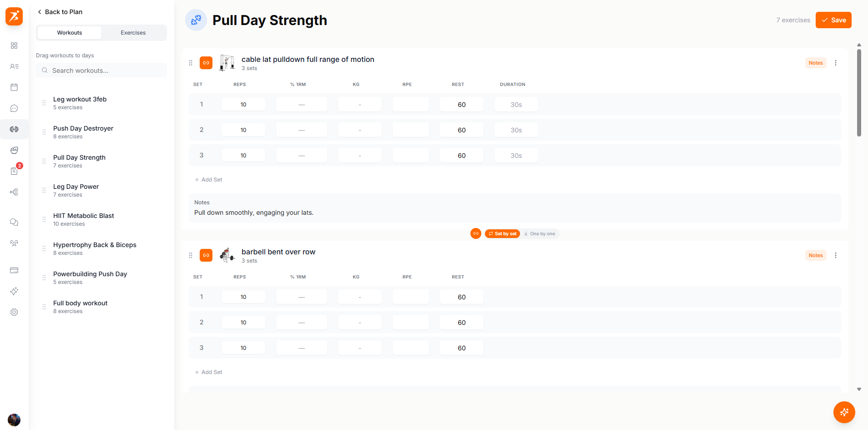Toggle Set by set mode for the superset
This screenshot has height=430, width=868.
[502, 233]
